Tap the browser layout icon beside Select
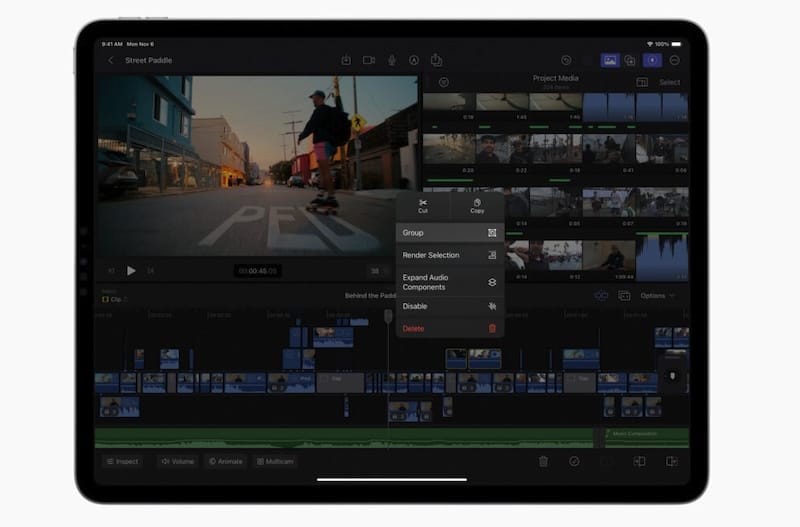Viewport: 800px width, 527px height. (x=642, y=82)
